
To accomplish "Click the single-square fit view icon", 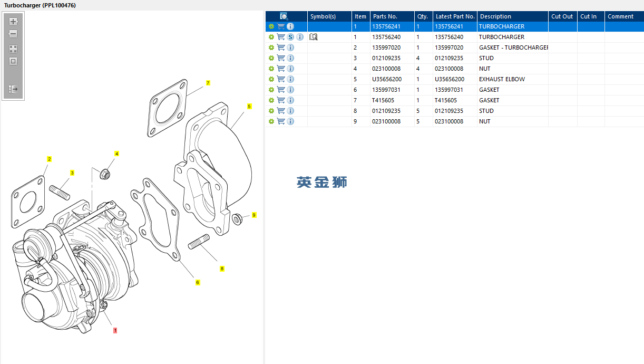I will coord(13,61).
